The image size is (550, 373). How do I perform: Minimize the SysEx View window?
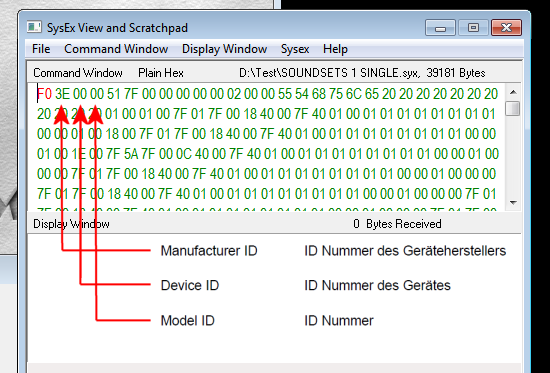point(440,27)
